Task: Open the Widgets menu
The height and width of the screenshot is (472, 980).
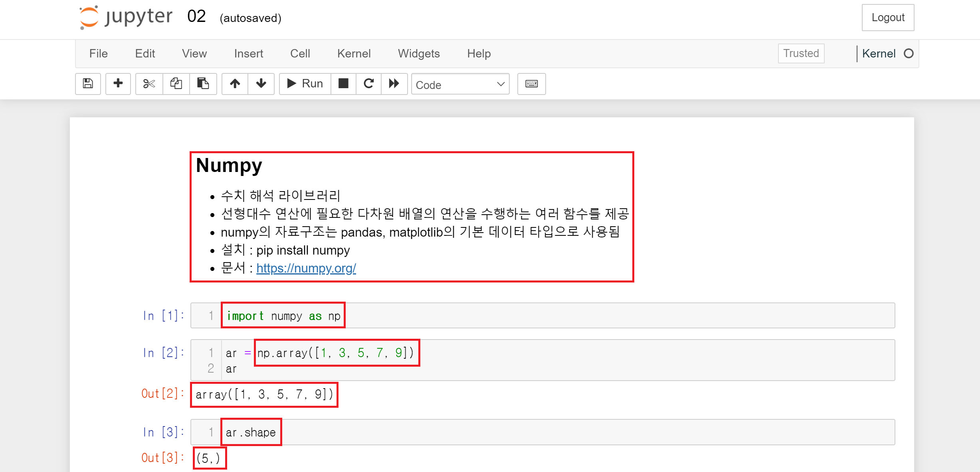Action: (419, 53)
